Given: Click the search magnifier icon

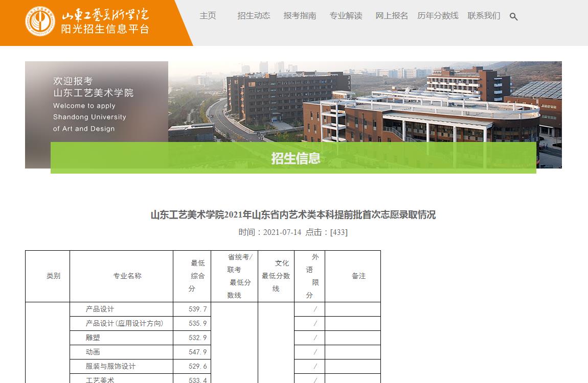Looking at the screenshot, I should click(x=514, y=16).
